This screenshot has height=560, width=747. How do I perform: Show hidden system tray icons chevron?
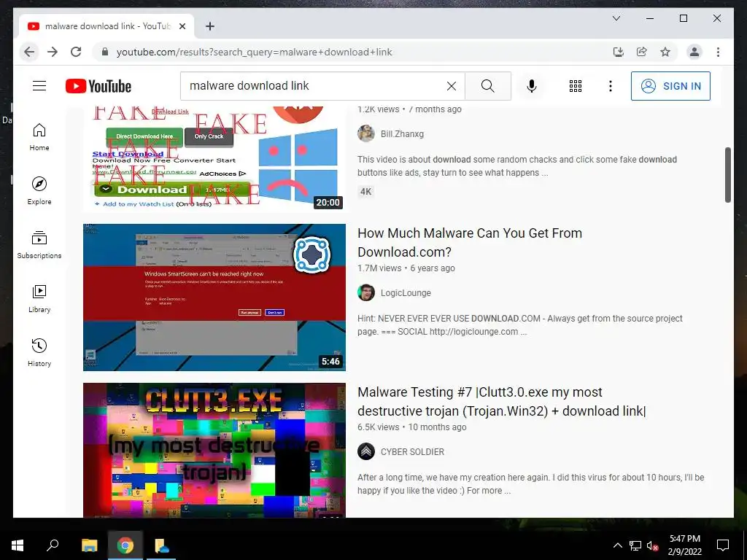tap(617, 545)
